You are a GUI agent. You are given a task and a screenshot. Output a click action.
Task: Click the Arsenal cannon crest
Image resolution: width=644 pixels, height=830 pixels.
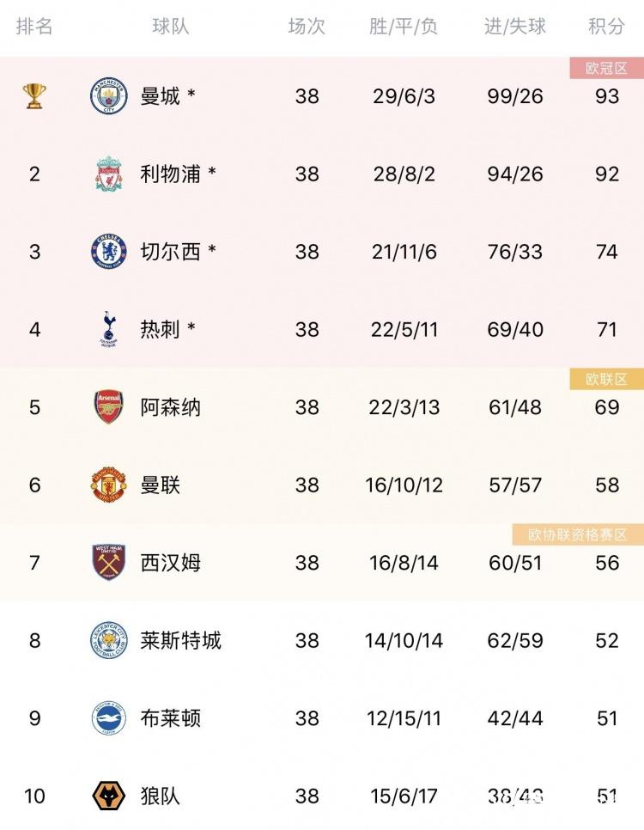(108, 407)
